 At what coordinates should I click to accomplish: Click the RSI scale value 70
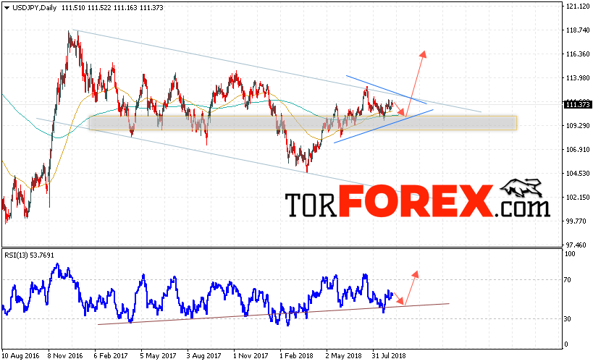click(x=567, y=280)
